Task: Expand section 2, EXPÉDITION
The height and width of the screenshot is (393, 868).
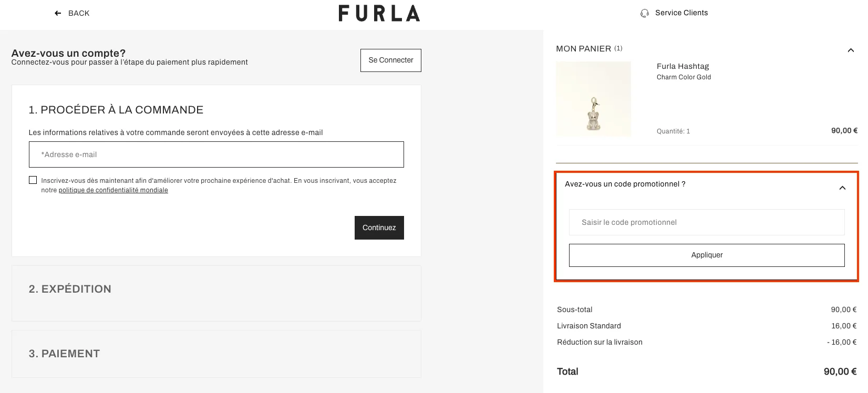Action: coord(70,288)
